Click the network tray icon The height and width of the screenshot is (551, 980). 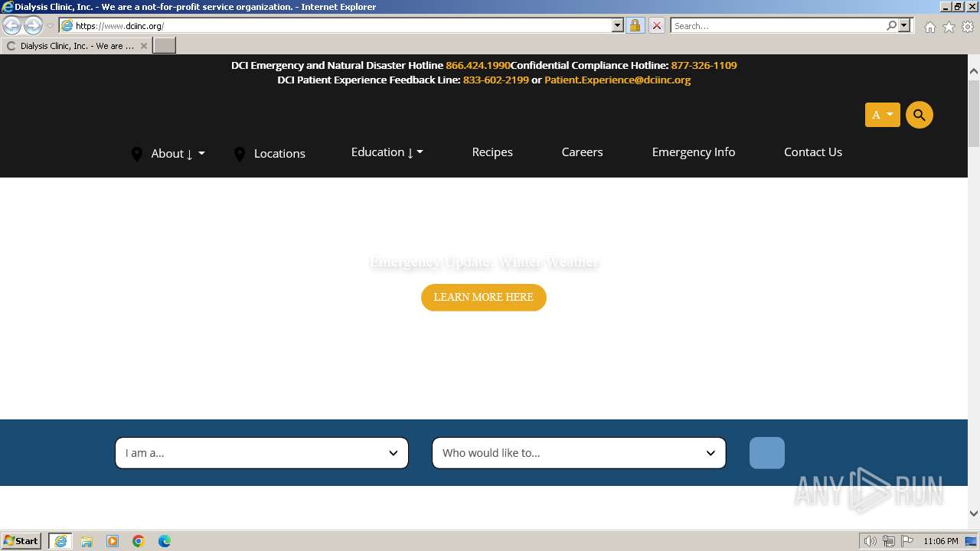889,541
